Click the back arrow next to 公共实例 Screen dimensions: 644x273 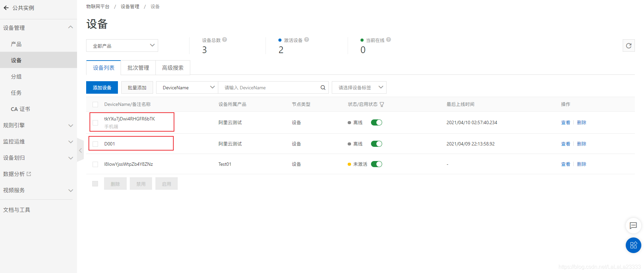click(6, 8)
